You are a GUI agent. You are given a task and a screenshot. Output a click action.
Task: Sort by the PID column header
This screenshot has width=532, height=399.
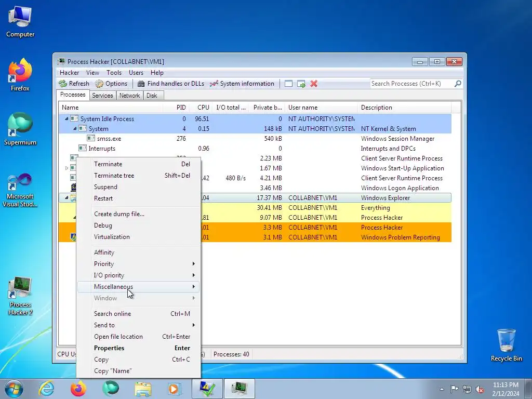pyautogui.click(x=176, y=108)
